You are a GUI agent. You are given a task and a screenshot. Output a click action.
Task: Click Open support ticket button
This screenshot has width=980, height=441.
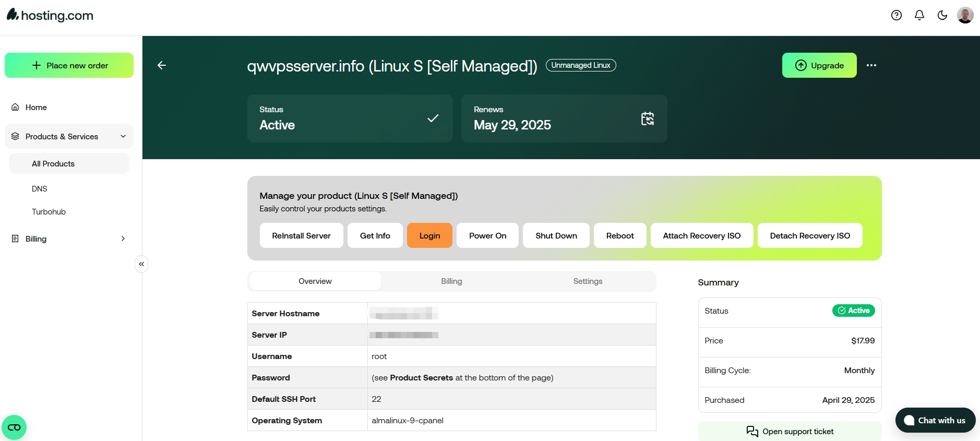point(790,431)
